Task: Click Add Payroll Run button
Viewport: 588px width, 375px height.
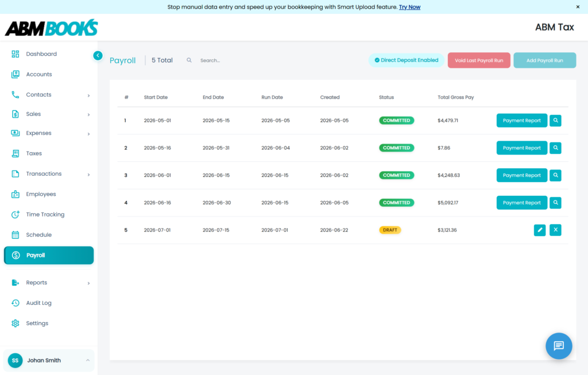Action: [544, 60]
